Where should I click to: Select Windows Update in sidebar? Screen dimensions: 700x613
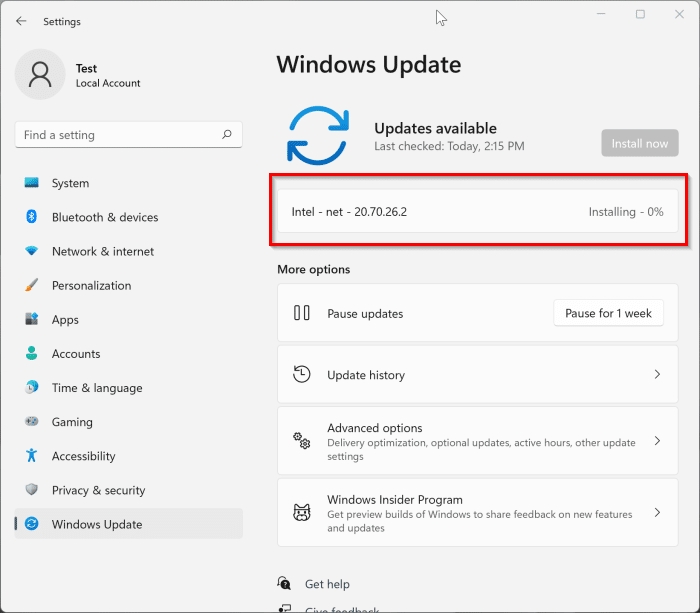point(129,524)
